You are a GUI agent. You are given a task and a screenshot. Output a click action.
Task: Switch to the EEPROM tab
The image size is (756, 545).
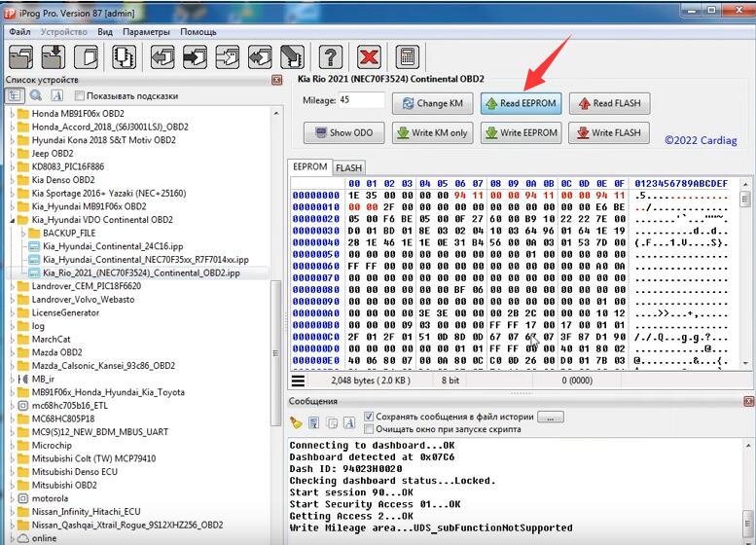coord(310,166)
